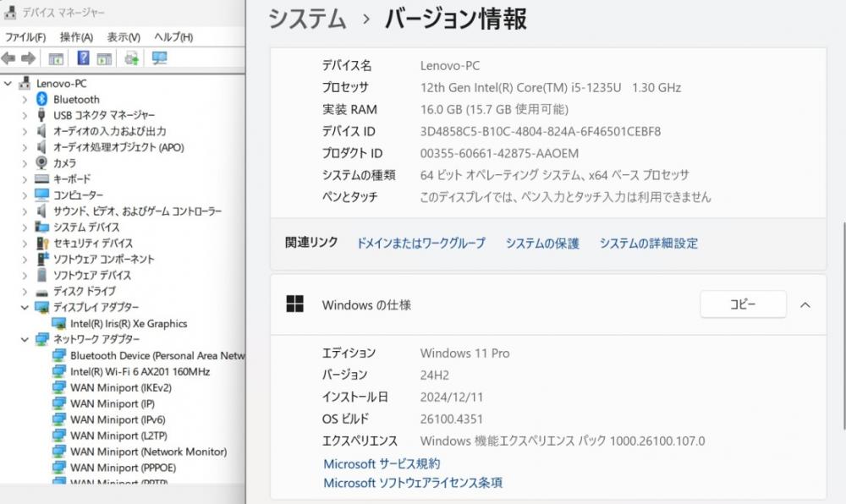Click the デバイス マネージャー title bar icon

(10, 12)
